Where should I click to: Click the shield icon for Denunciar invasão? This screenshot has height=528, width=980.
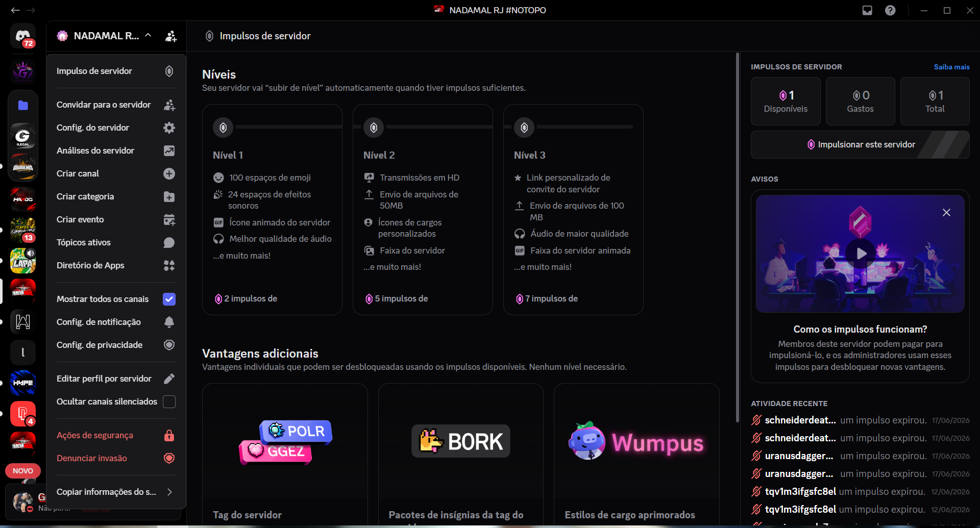pyautogui.click(x=169, y=458)
